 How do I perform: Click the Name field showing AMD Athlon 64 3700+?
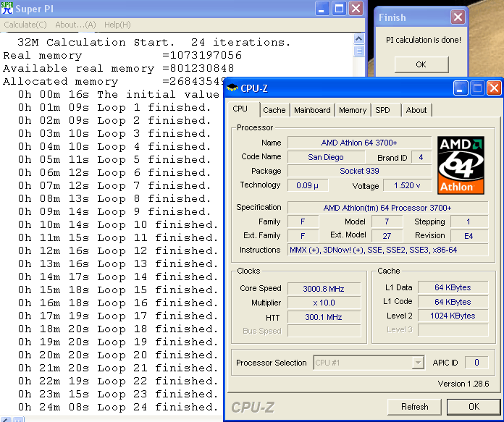pyautogui.click(x=359, y=143)
